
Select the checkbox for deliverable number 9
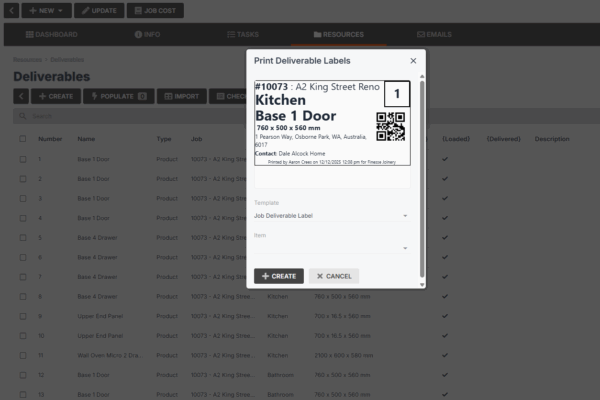22,315
